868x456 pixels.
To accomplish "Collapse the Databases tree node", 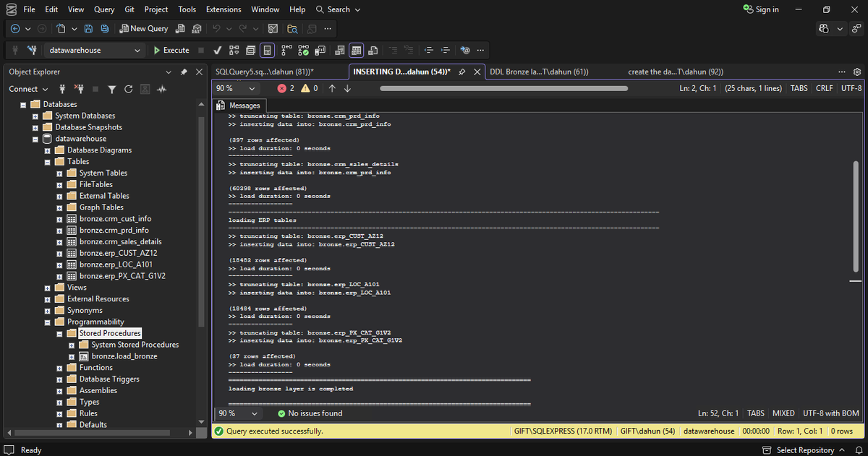I will [23, 104].
